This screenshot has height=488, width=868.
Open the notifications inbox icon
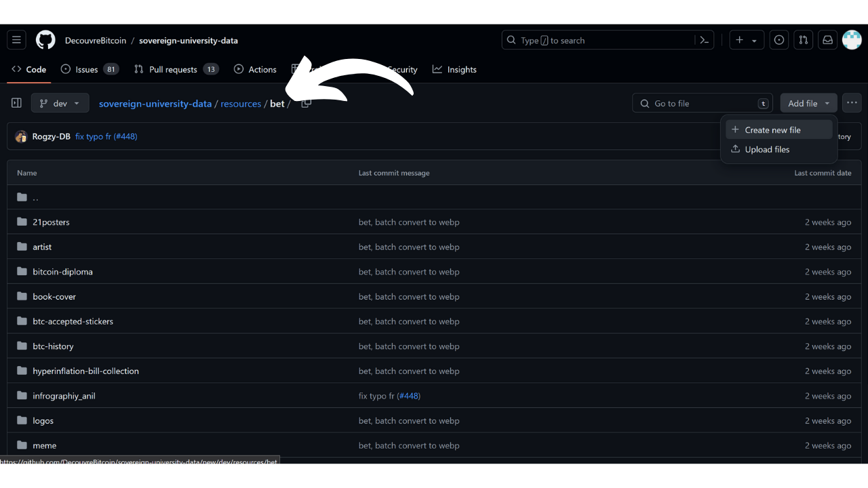(x=827, y=40)
